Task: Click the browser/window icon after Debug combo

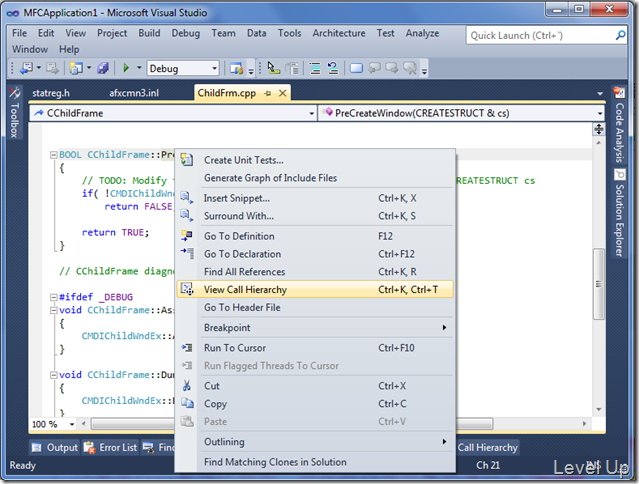Action: [236, 68]
